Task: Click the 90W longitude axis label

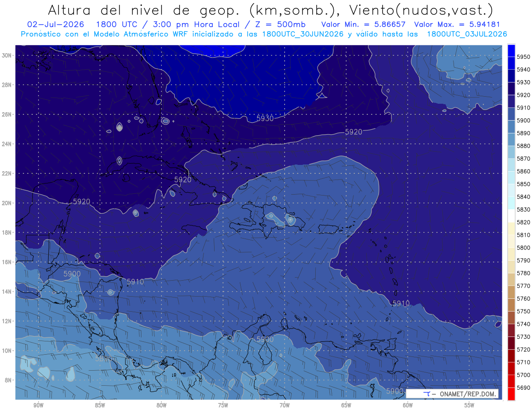Action: 39,406
